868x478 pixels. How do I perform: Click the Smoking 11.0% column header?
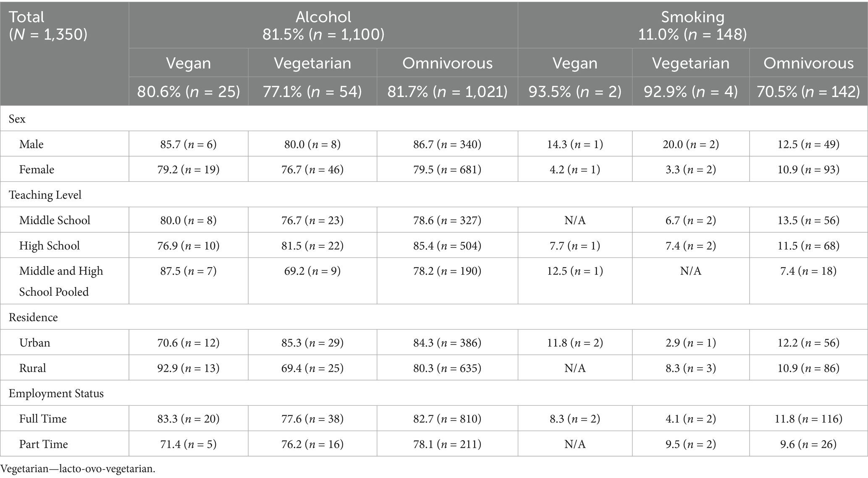point(692,25)
